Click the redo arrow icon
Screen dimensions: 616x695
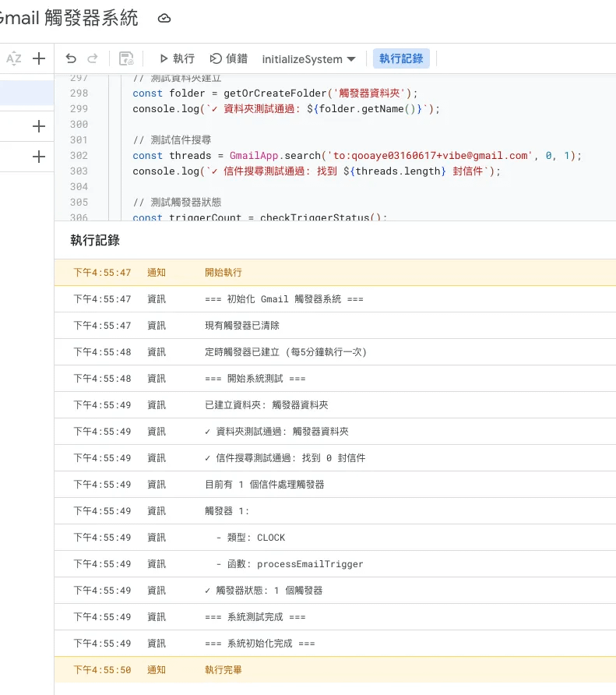[93, 58]
